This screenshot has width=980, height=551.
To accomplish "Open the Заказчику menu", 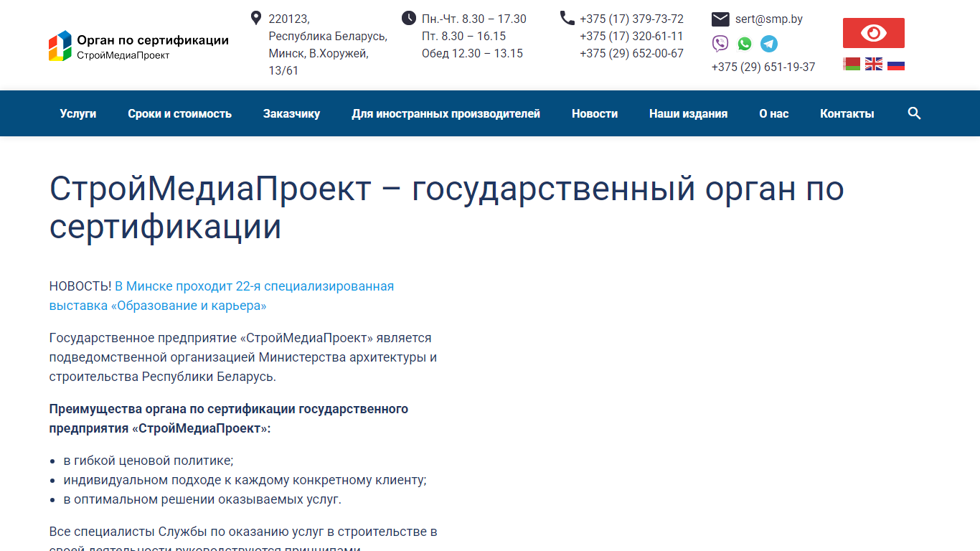I will [x=292, y=113].
